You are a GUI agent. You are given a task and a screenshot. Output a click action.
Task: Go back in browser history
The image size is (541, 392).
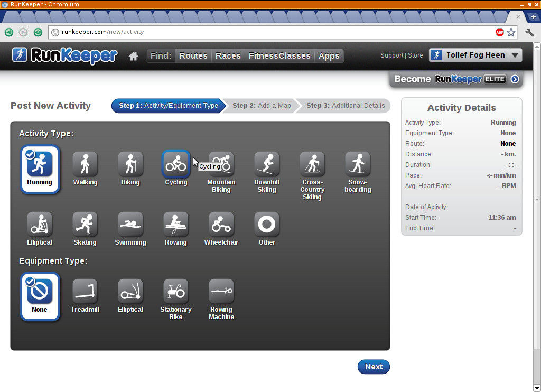tap(9, 32)
